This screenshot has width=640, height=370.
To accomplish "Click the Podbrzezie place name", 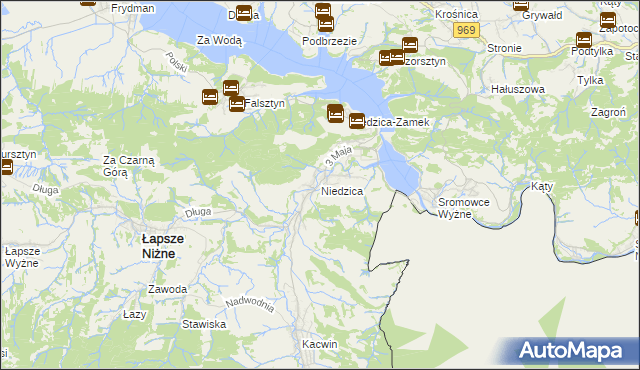I will click(x=329, y=41).
